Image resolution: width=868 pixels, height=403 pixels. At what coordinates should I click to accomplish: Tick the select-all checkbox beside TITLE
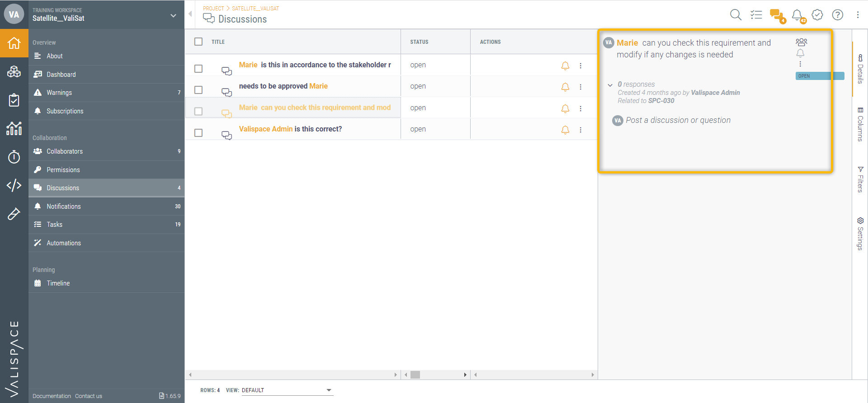tap(198, 42)
